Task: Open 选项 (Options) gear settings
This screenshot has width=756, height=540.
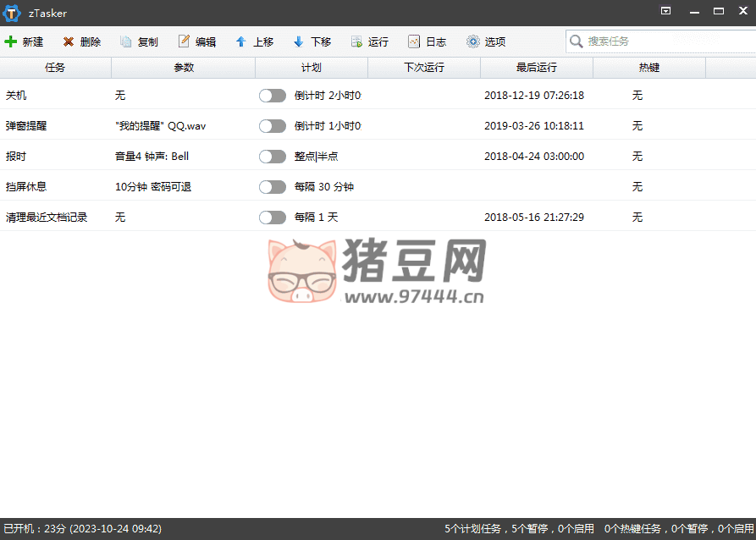Action: (x=472, y=41)
